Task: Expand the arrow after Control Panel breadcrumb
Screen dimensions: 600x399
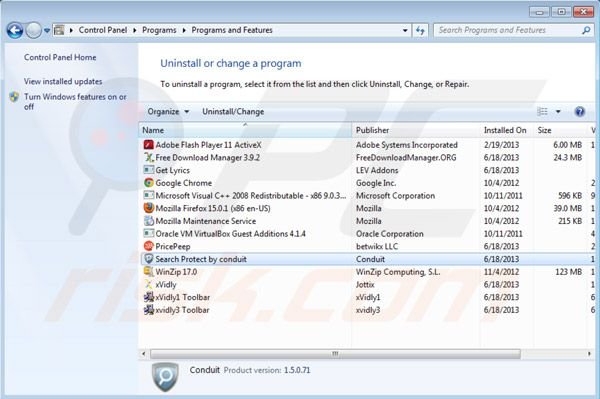Action: [x=135, y=30]
